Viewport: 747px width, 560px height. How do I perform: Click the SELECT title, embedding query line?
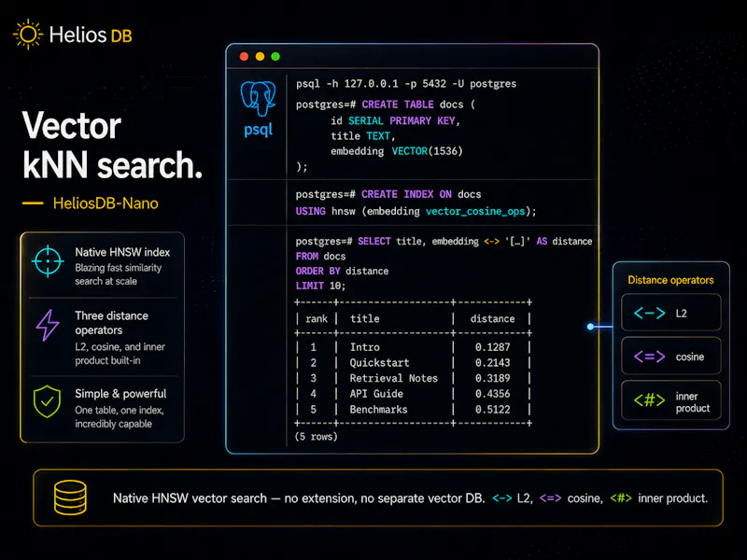click(444, 242)
